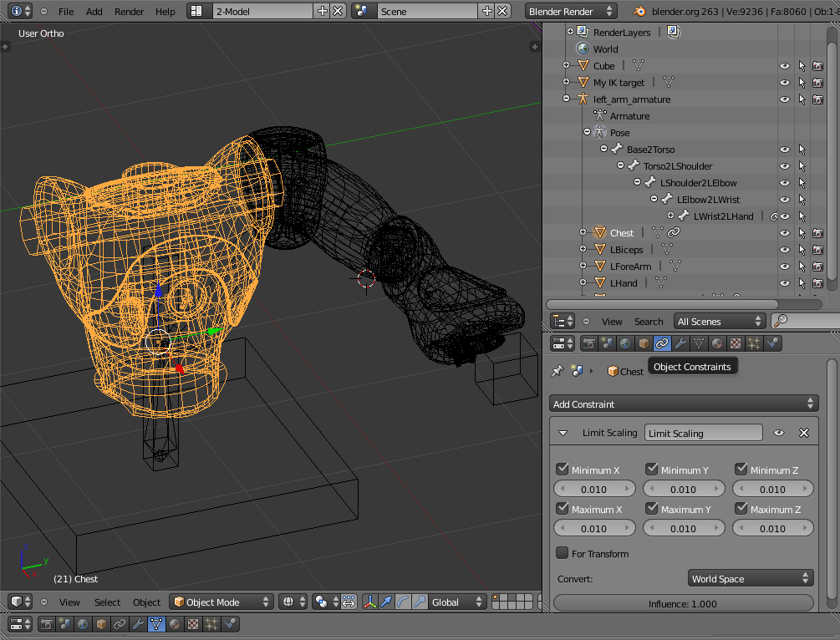Open the Search menu in the outliner header
The height and width of the screenshot is (640, 840).
click(x=649, y=322)
